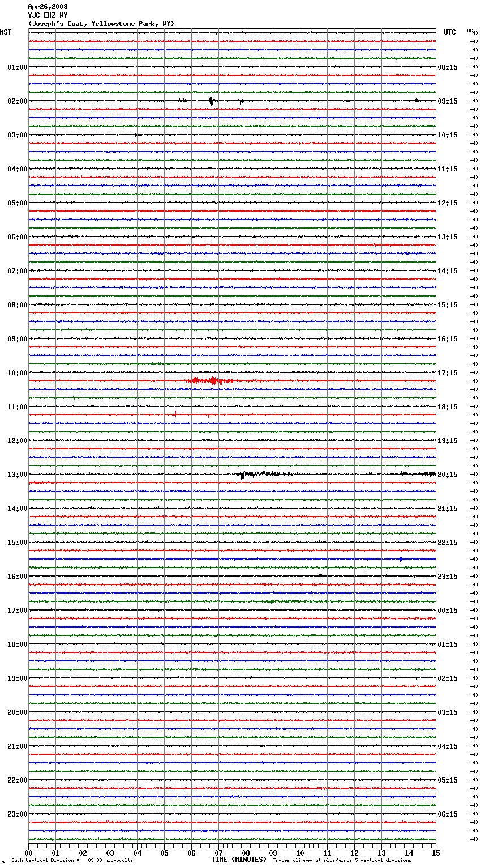Click the 05:00 MST time label

tap(18, 203)
